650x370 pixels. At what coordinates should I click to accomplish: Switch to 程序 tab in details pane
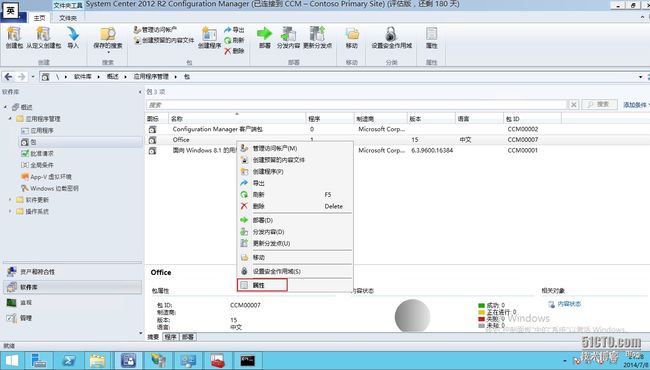tap(170, 337)
